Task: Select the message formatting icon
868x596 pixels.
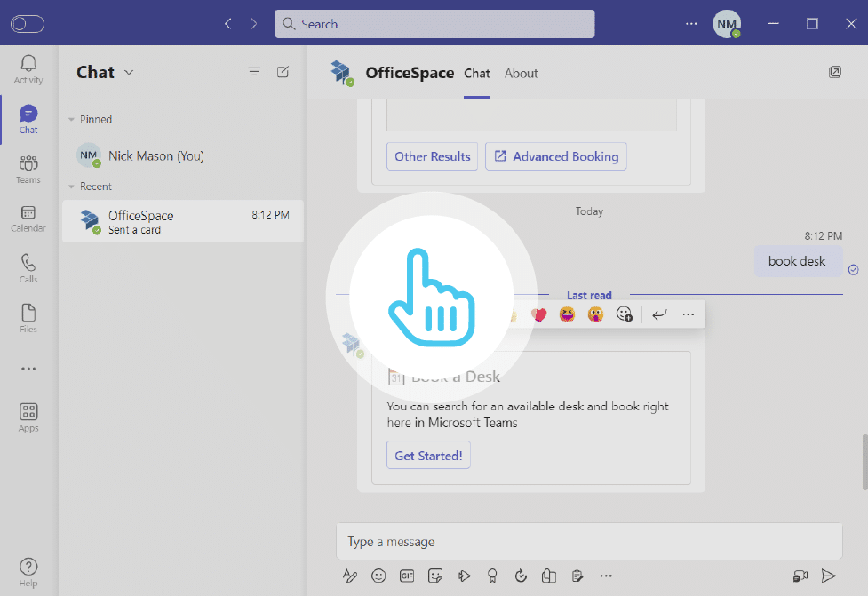Action: click(350, 576)
